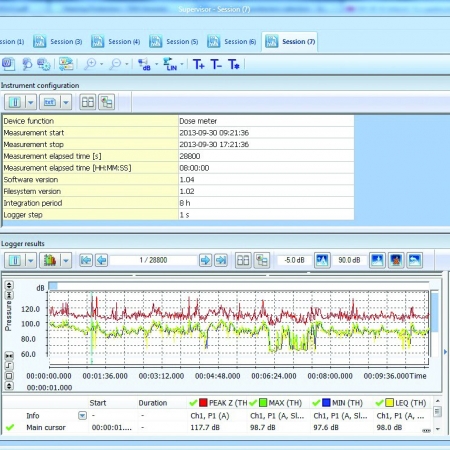Jump to first logger record arrow
This screenshot has width=450, height=450.
(x=86, y=260)
